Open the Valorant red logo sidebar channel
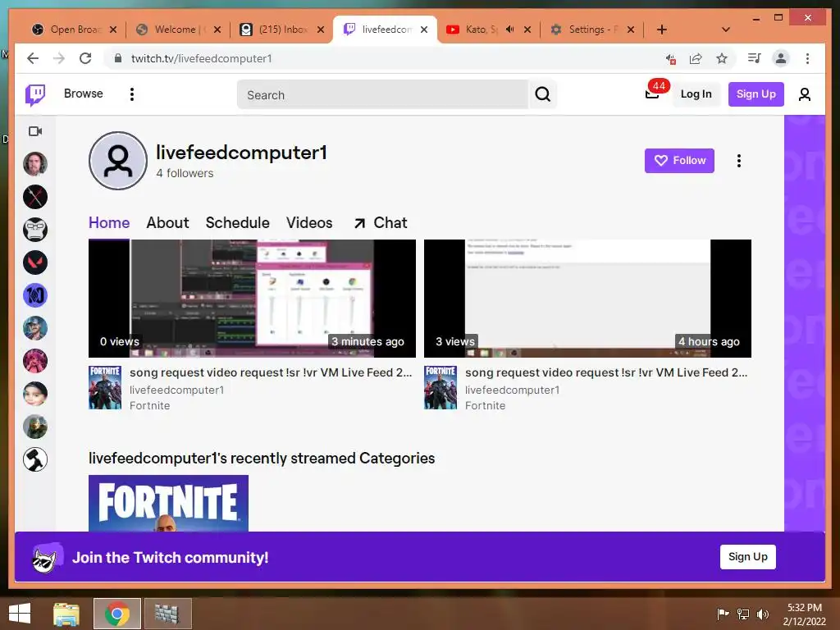 (x=35, y=262)
